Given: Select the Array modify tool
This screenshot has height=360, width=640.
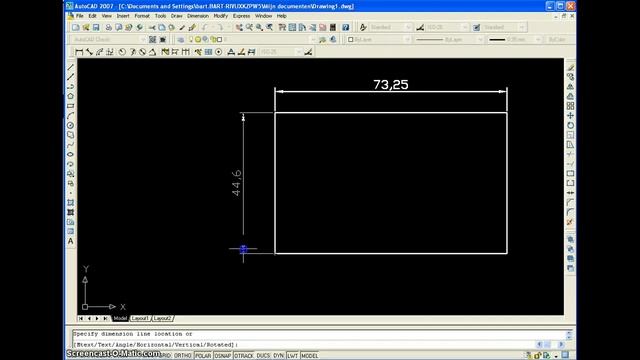Looking at the screenshot, I should [571, 106].
